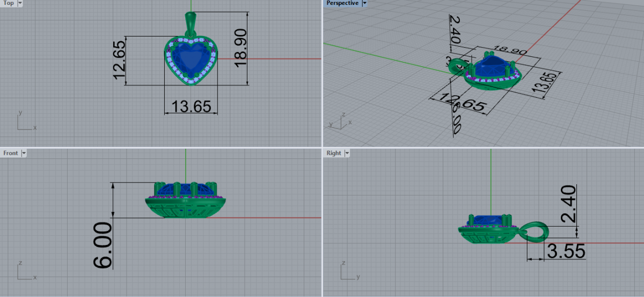
Task: Select the 12.65 dimension in Top view
Action: click(x=119, y=60)
